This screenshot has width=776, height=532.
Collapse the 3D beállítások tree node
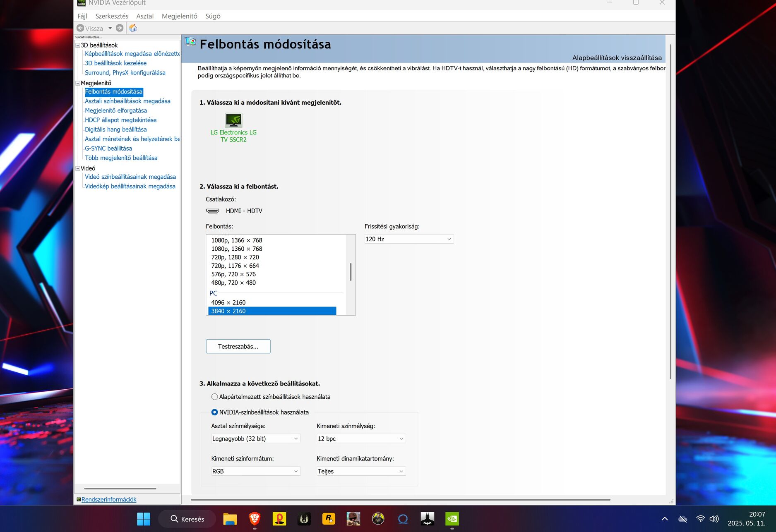tap(77, 45)
